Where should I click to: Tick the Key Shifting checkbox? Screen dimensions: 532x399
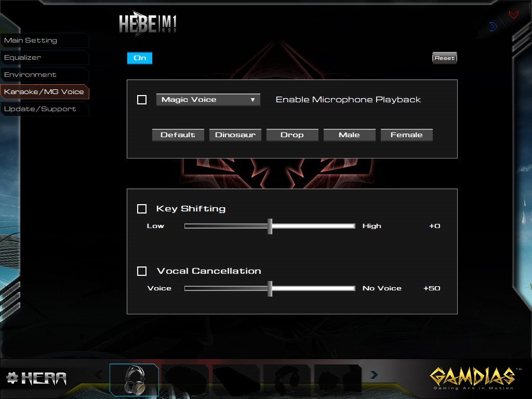(142, 209)
